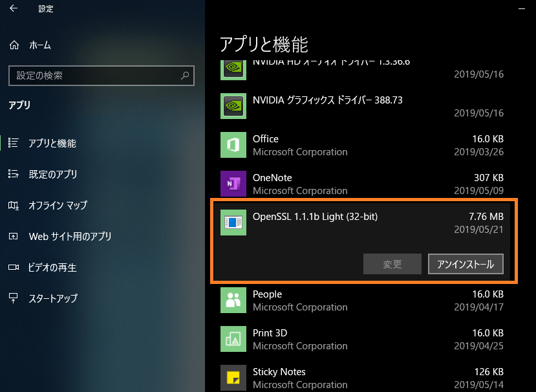
Task: Select the ビデオの再生 camera icon
Action: (14, 267)
